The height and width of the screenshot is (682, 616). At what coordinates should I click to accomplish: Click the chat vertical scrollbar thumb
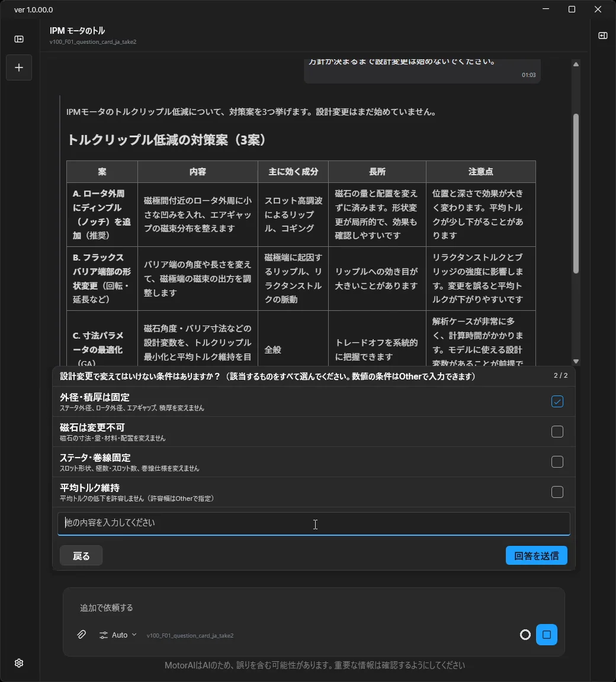576,194
